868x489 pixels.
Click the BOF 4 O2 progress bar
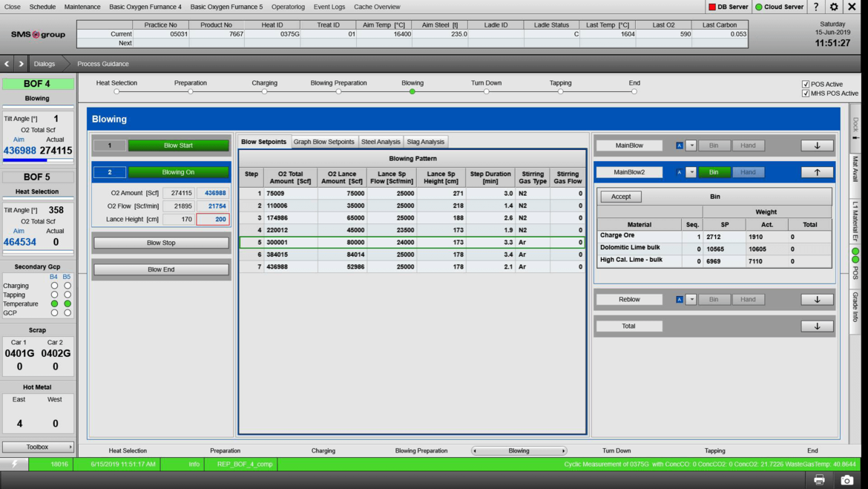[x=38, y=160]
